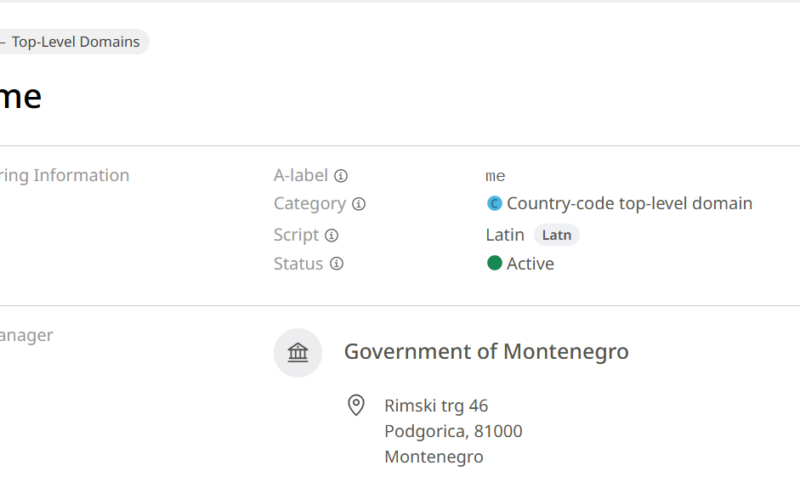Click the Category info icon
Screen dimensions: 800x500
[x=359, y=204]
